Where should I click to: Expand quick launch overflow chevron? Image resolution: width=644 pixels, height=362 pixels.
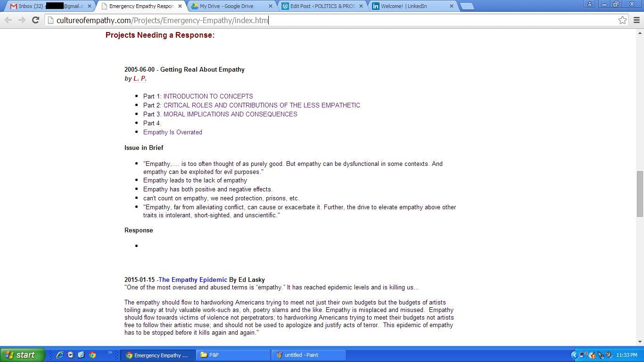tap(110, 353)
